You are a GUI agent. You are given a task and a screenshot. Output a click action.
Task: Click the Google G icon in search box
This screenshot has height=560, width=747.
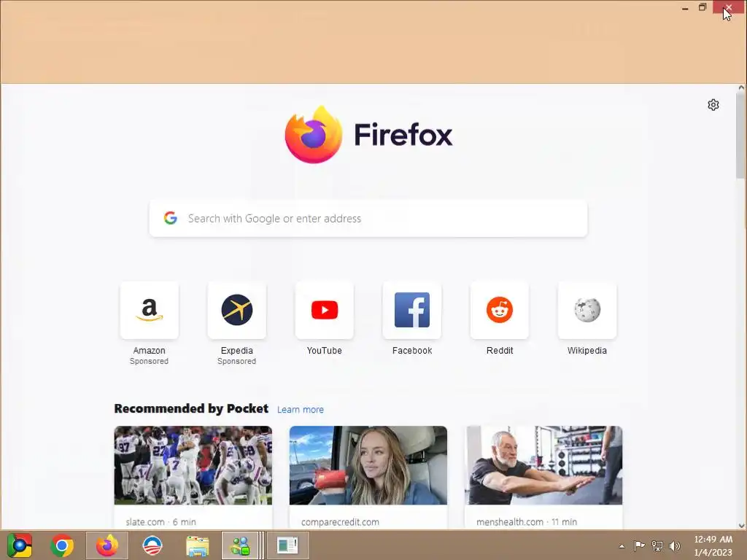(171, 218)
